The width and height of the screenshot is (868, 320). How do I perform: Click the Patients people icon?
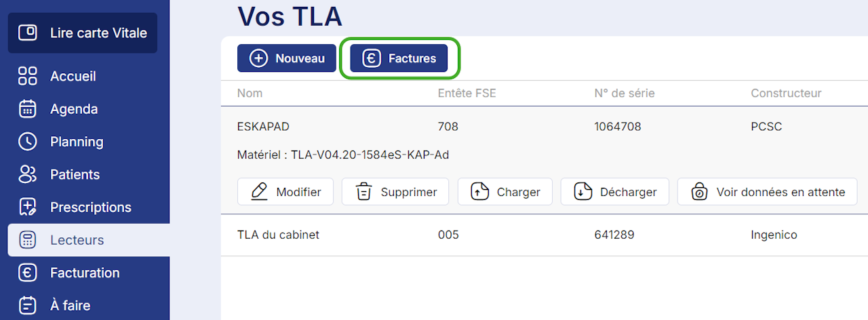[x=27, y=174]
